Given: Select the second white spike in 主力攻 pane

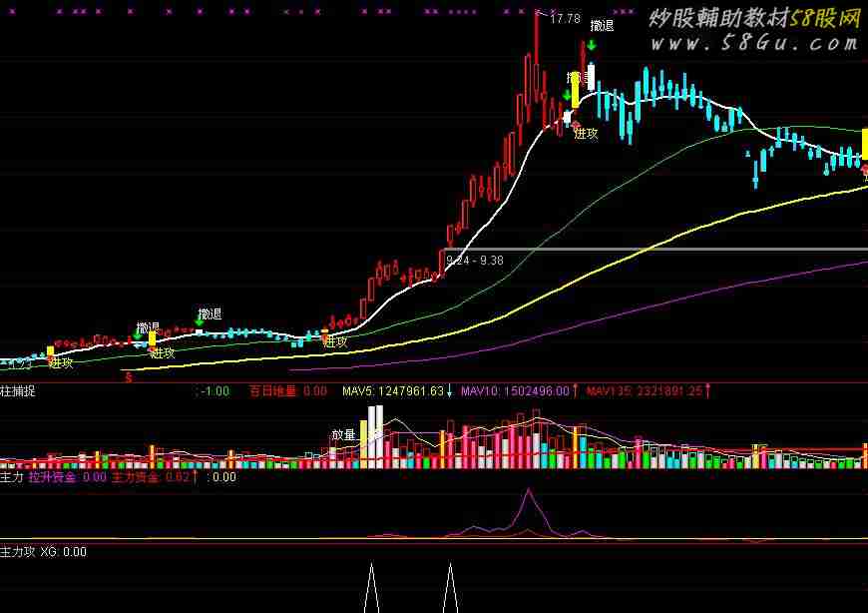Looking at the screenshot, I should 451,587.
